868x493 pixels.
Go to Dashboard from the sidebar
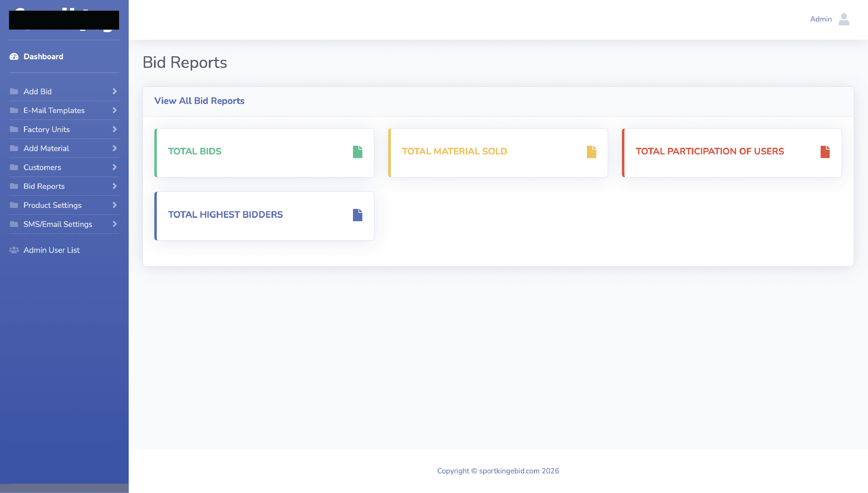click(x=43, y=57)
